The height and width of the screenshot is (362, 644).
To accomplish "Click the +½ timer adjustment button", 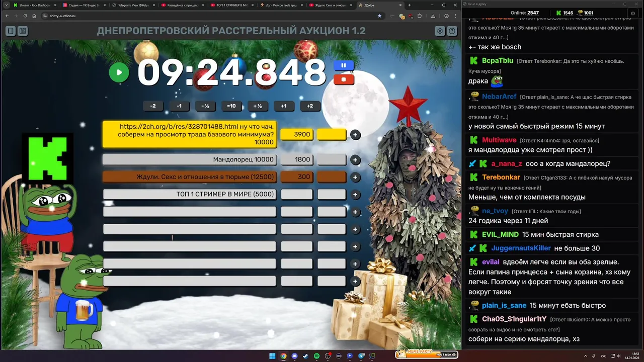I will (258, 106).
